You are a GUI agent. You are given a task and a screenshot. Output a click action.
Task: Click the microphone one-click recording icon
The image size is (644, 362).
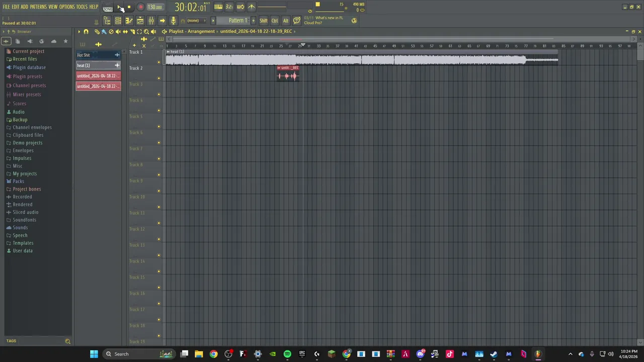click(x=173, y=21)
